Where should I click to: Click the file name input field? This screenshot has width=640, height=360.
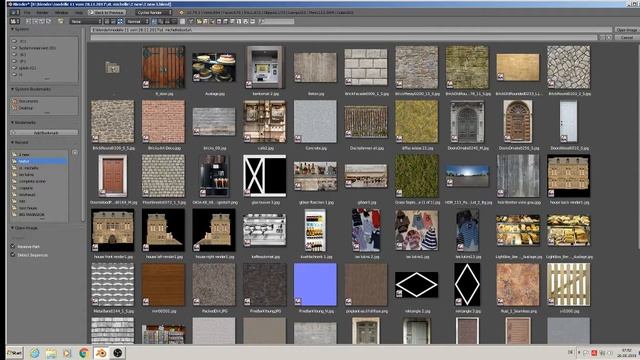pos(344,38)
